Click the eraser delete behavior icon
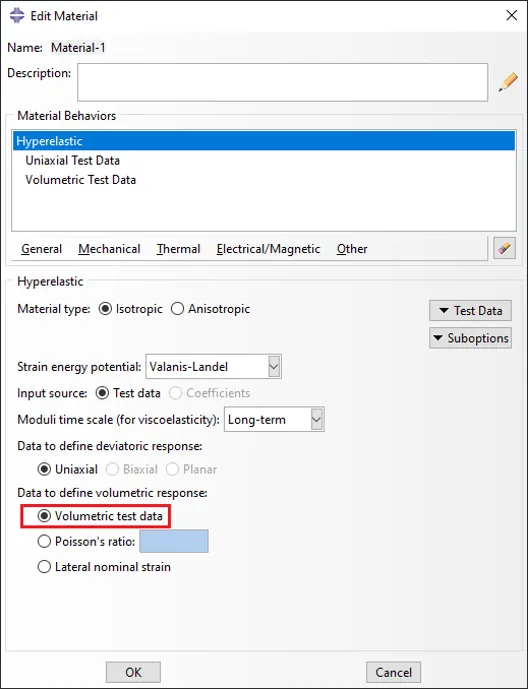The height and width of the screenshot is (690, 528). tap(504, 248)
